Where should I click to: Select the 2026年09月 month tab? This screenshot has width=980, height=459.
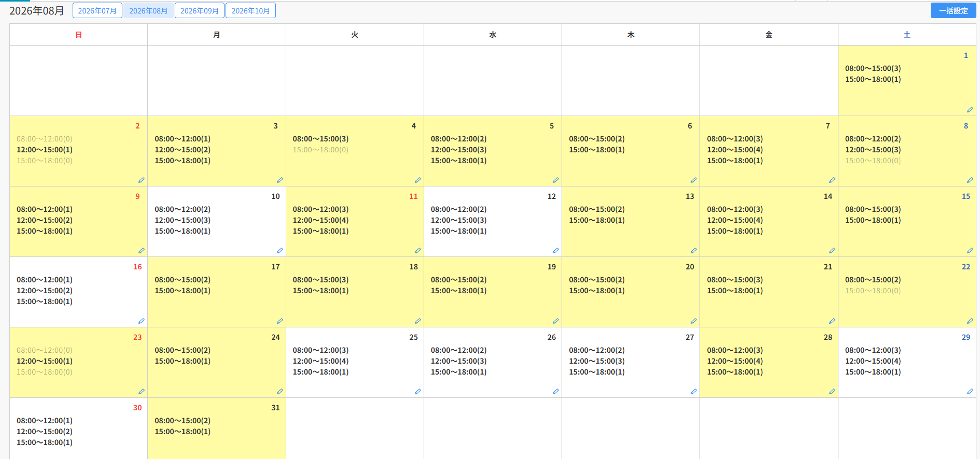point(200,10)
